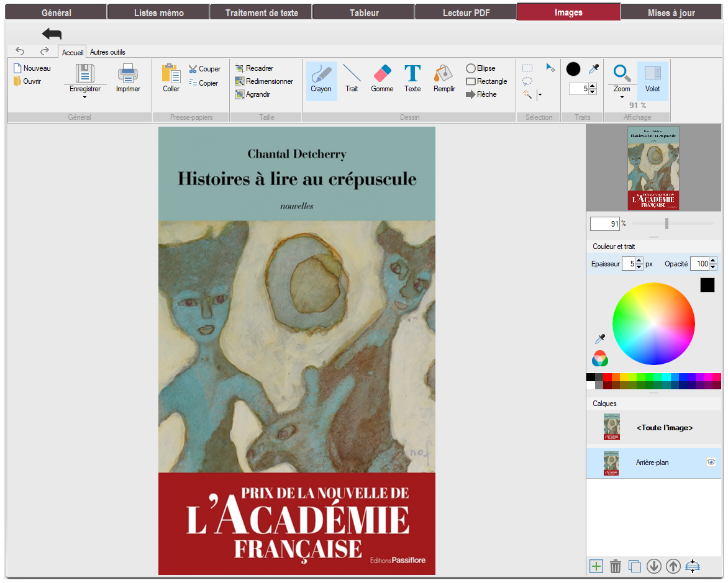728x583 pixels.
Task: Click the zoom slider handle
Action: [x=667, y=224]
